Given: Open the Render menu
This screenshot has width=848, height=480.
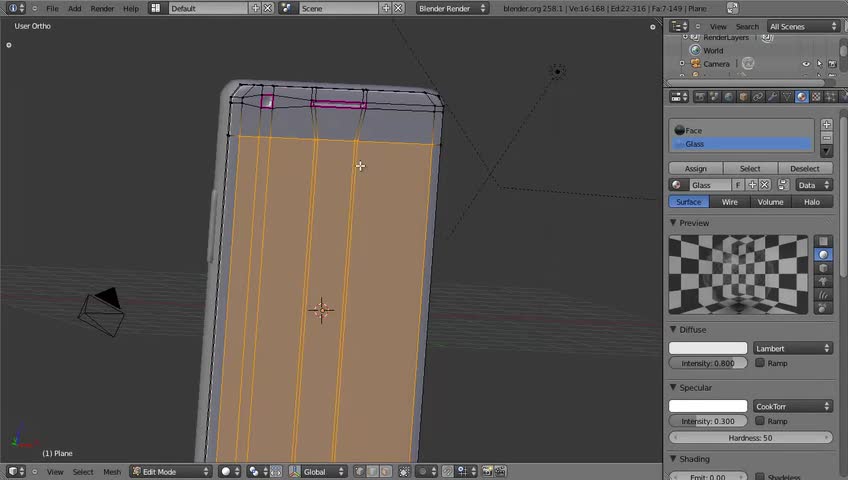Looking at the screenshot, I should (102, 8).
